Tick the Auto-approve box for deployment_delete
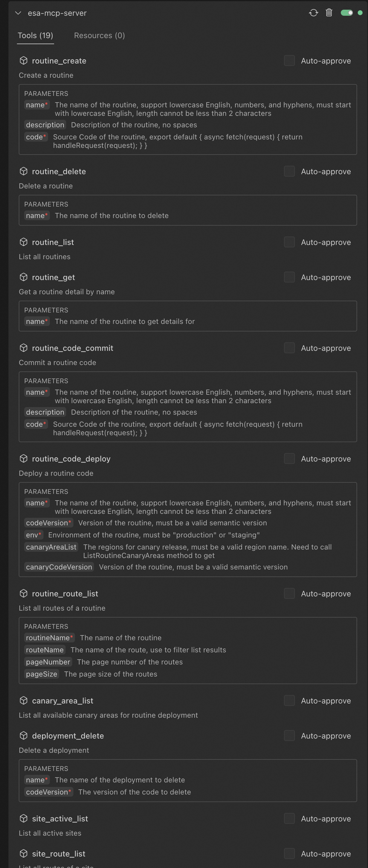368x868 pixels. (289, 736)
